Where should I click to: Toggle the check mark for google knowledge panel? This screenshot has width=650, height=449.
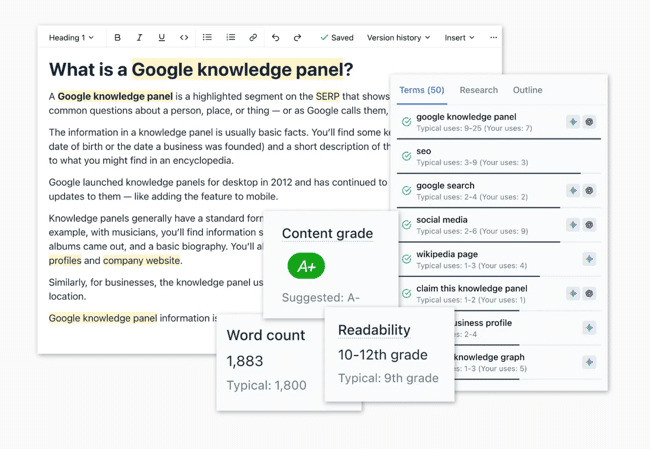pos(407,122)
